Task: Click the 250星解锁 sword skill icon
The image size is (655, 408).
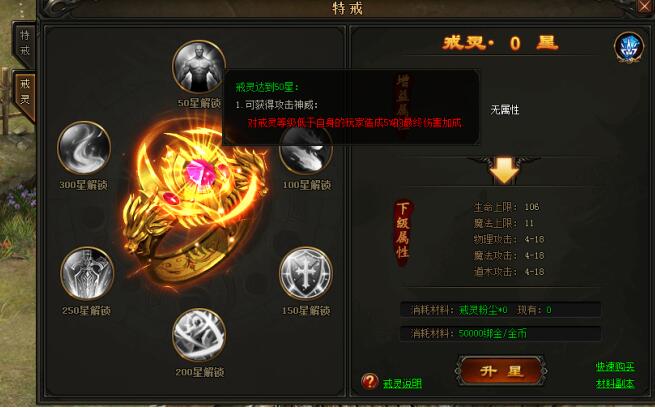Action: click(x=87, y=274)
